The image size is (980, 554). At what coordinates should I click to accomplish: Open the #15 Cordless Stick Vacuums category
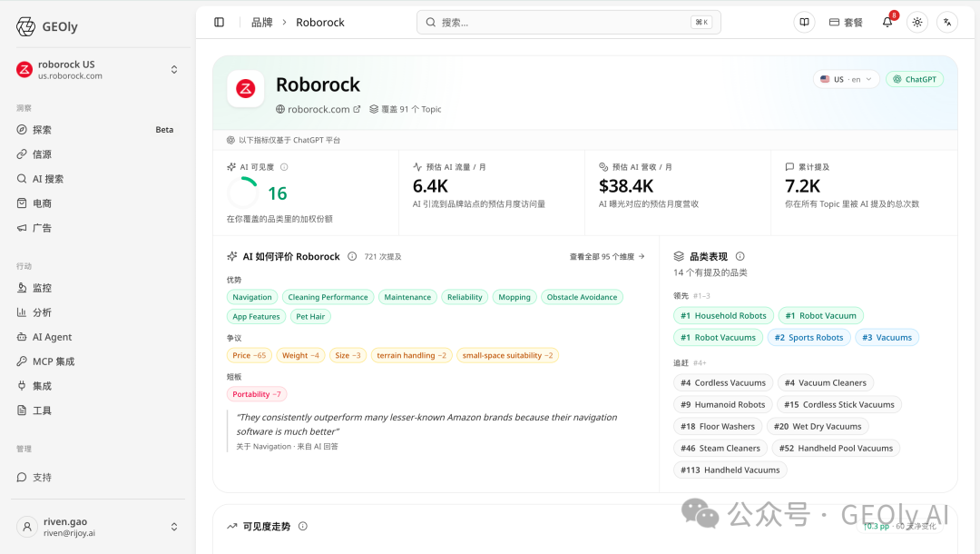click(839, 404)
